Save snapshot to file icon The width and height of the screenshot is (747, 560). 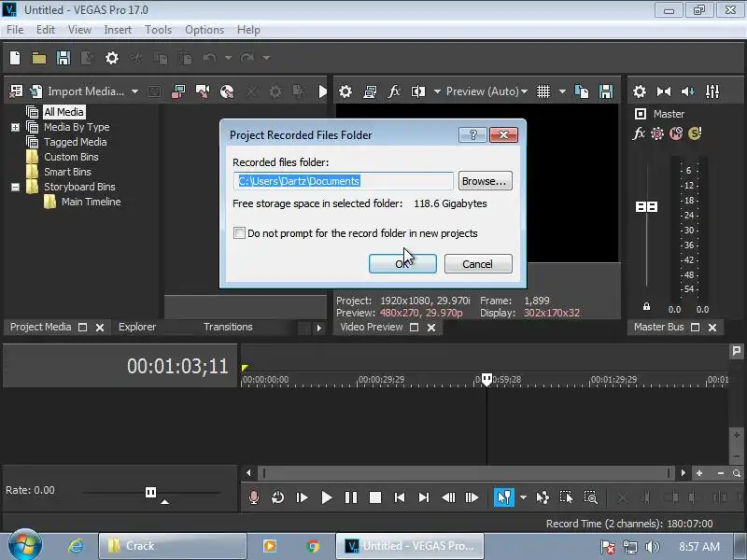coord(606,91)
